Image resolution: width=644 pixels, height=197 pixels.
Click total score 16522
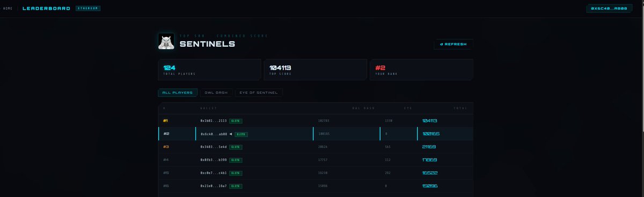pos(429,173)
